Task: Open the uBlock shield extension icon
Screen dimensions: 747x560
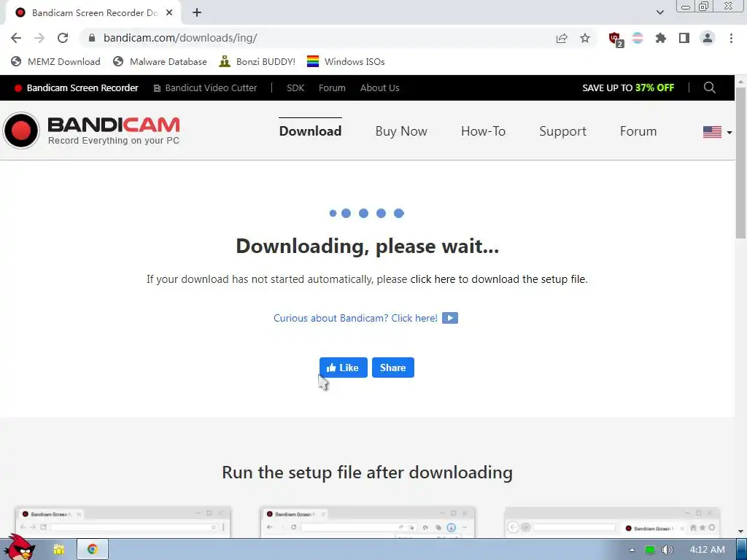Action: tap(616, 39)
